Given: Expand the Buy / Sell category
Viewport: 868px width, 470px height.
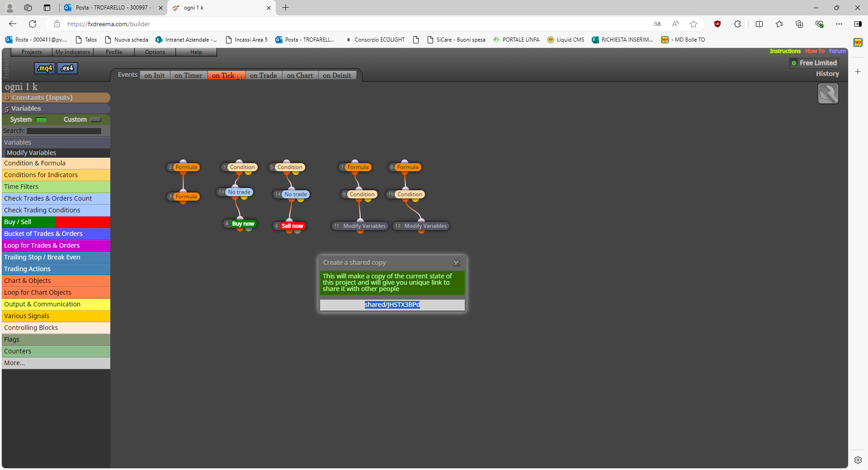Looking at the screenshot, I should (56, 222).
